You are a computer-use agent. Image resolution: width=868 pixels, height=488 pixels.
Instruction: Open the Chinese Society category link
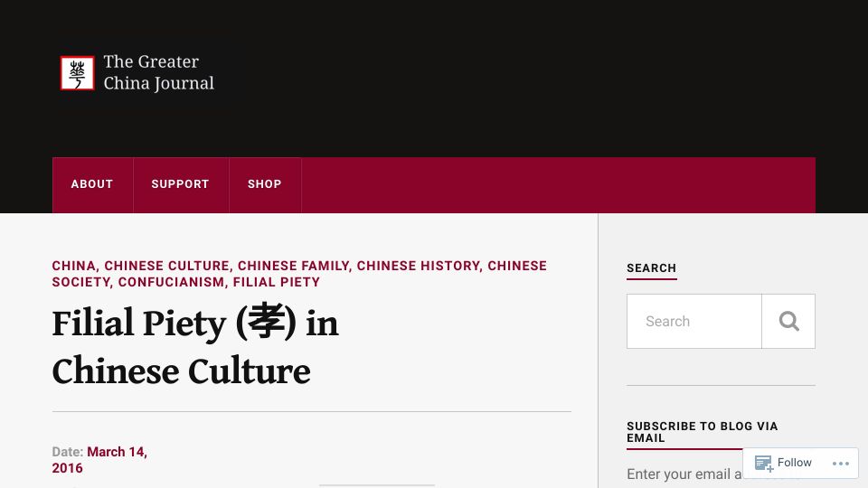(299, 274)
